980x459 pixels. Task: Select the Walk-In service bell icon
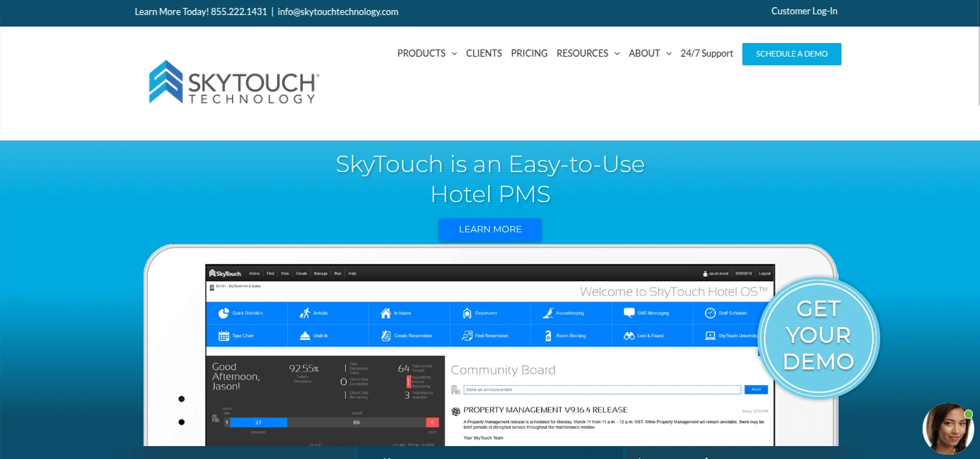[x=304, y=335]
